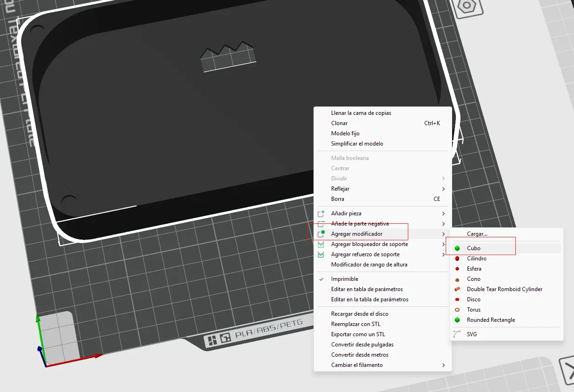Select the Double Tear Romboid Cylinder icon
The width and height of the screenshot is (574, 392).
click(x=457, y=289)
